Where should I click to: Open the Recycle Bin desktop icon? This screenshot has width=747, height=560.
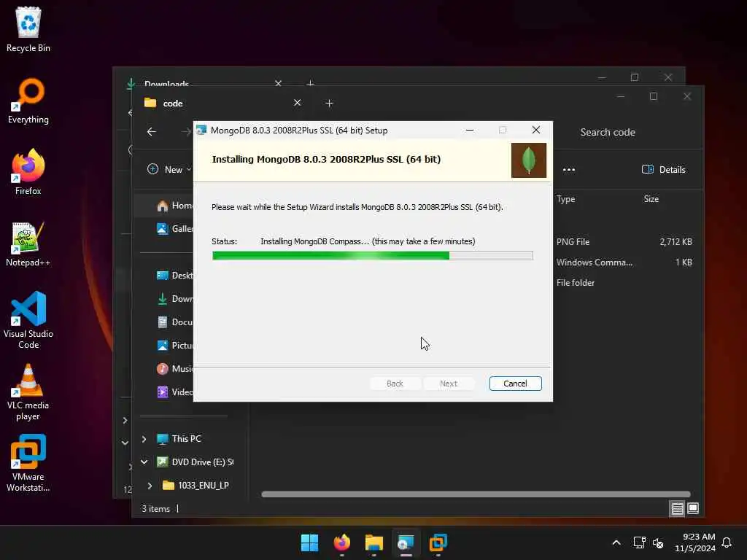pos(28,29)
